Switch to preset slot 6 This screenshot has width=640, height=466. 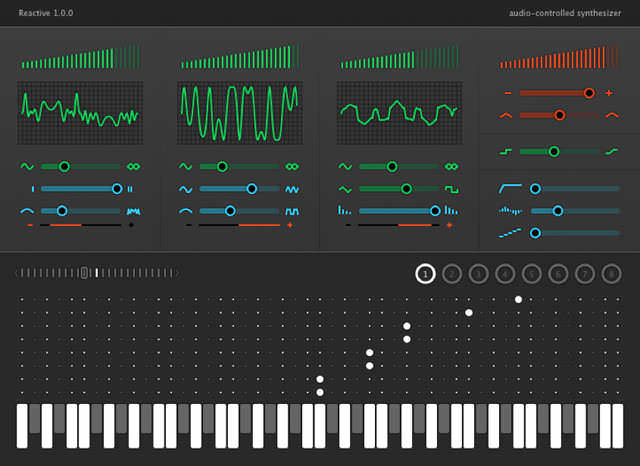(558, 273)
